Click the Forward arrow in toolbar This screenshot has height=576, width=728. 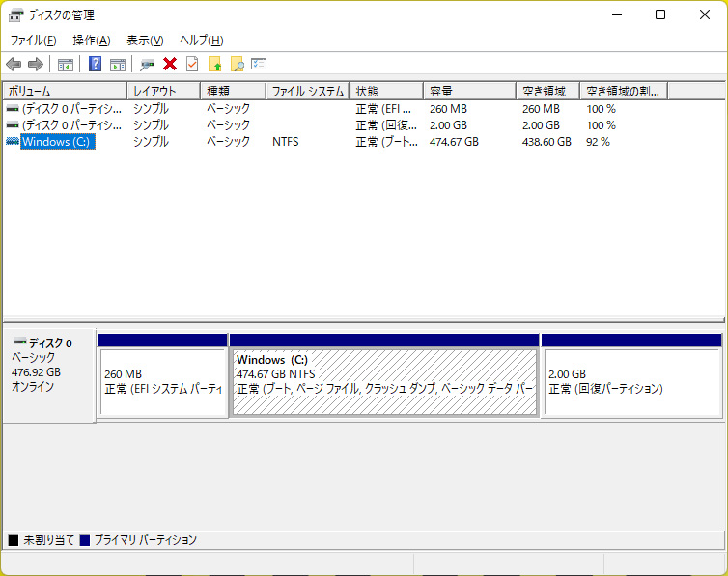click(36, 64)
